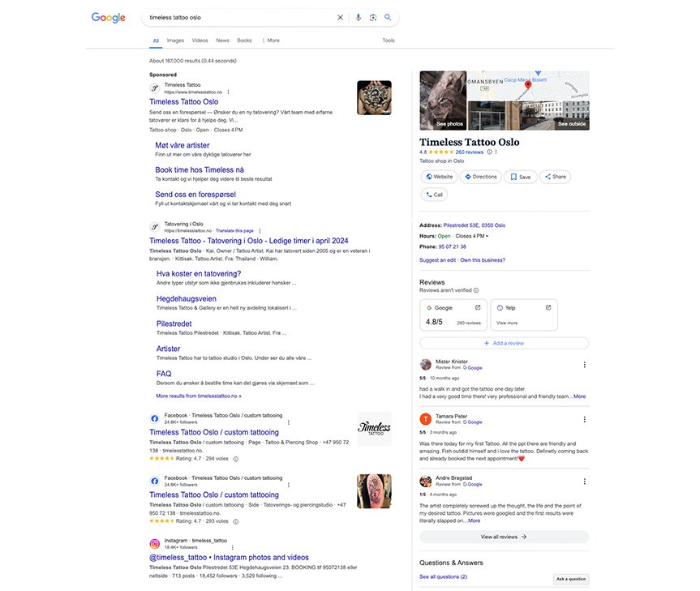Expand Andre Bragstad review with More
This screenshot has width=700, height=591.
click(475, 521)
